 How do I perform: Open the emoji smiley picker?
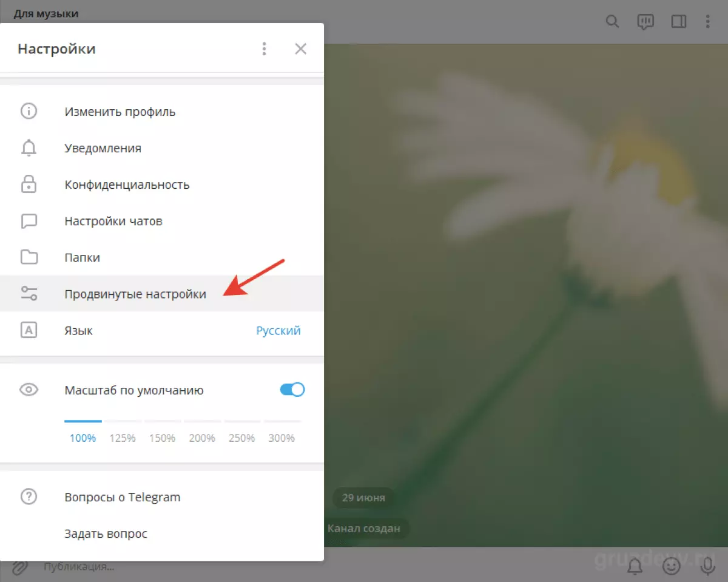pos(671,567)
